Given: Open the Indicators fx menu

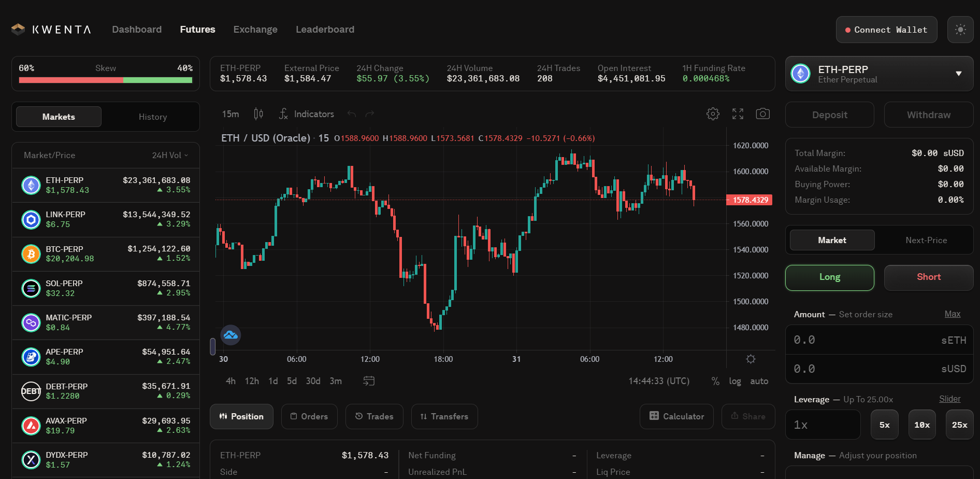Looking at the screenshot, I should 306,114.
